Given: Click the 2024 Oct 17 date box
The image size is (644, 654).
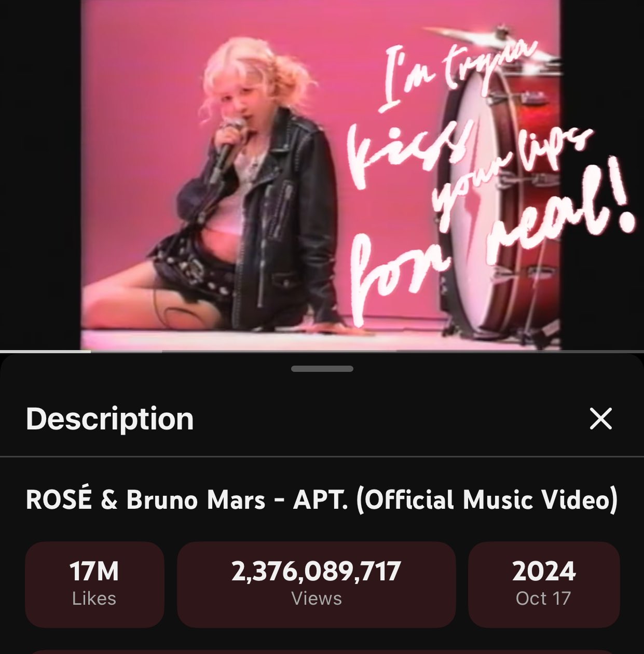Looking at the screenshot, I should click(x=544, y=585).
